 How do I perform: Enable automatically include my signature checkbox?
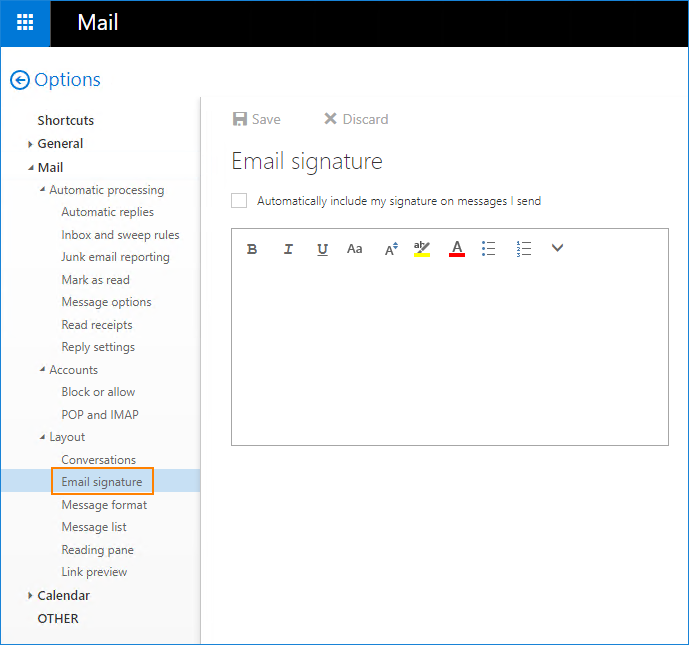(239, 201)
